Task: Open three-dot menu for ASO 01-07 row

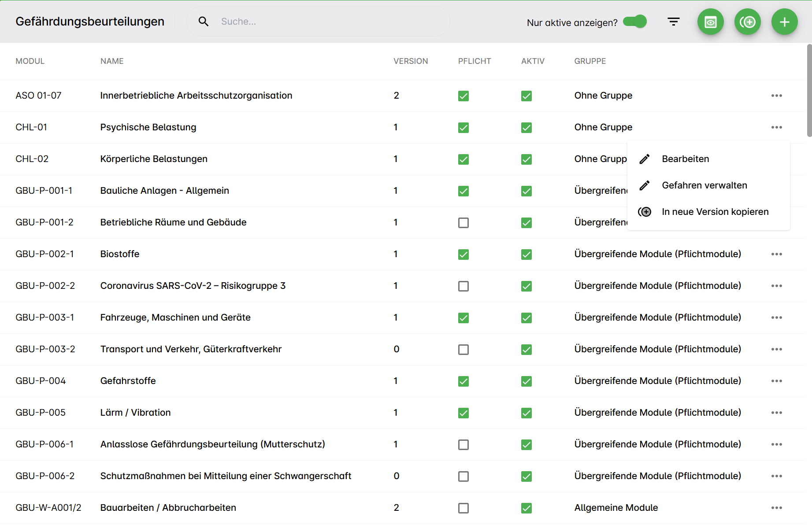Action: [776, 96]
